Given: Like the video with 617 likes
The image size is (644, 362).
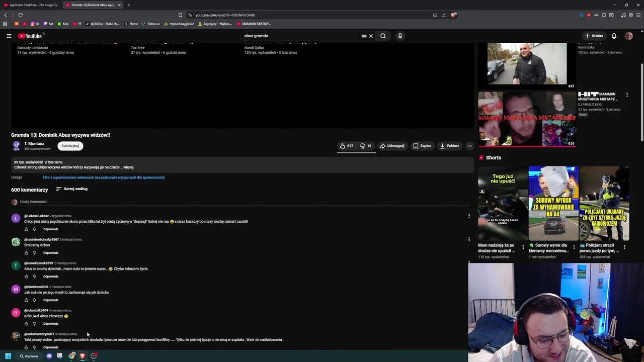Looking at the screenshot, I should (x=346, y=146).
